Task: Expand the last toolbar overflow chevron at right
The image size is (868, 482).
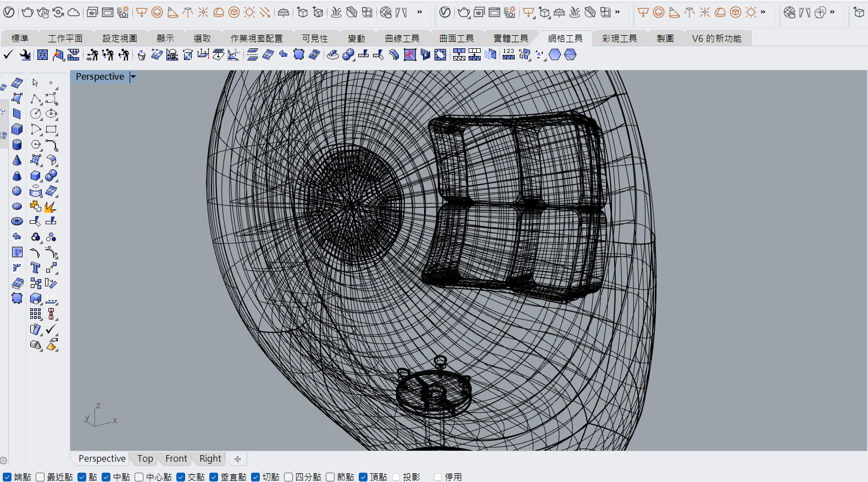Action: [x=832, y=12]
